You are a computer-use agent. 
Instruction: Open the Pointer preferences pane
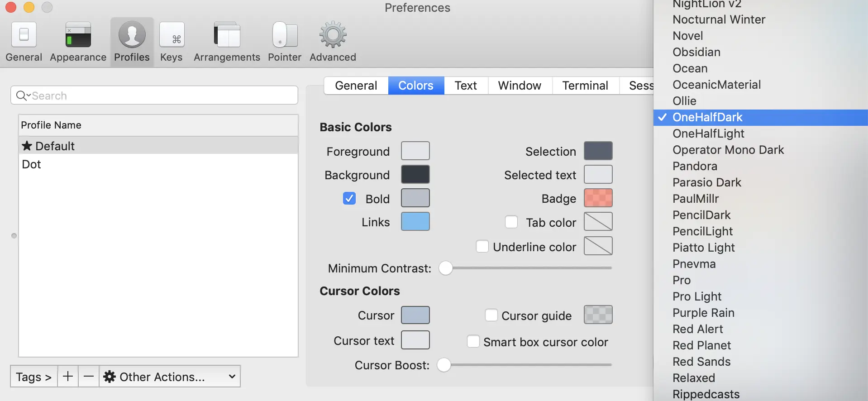pyautogui.click(x=285, y=42)
